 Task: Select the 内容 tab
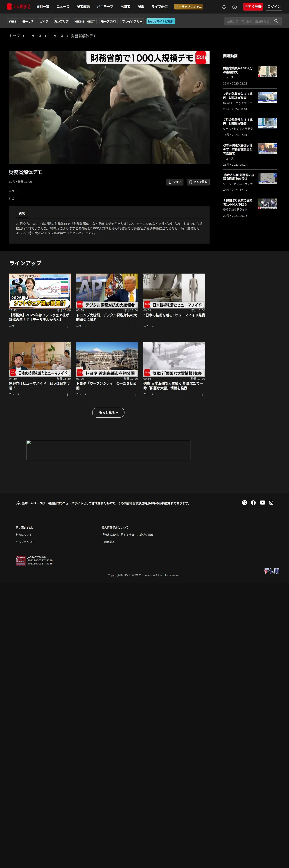[x=22, y=214]
